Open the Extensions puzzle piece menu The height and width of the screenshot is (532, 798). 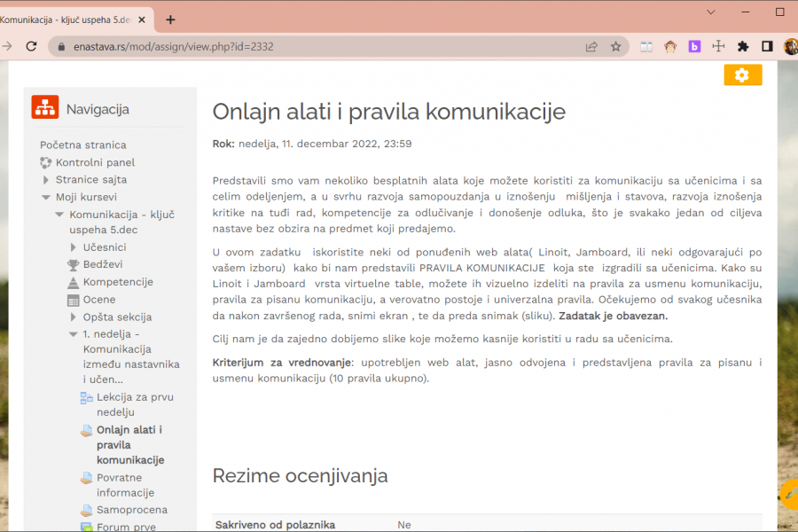(743, 47)
